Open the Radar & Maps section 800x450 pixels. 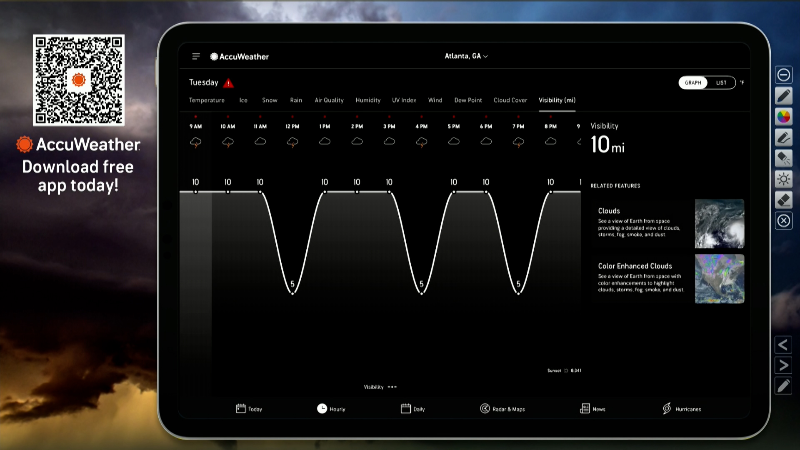click(x=502, y=409)
